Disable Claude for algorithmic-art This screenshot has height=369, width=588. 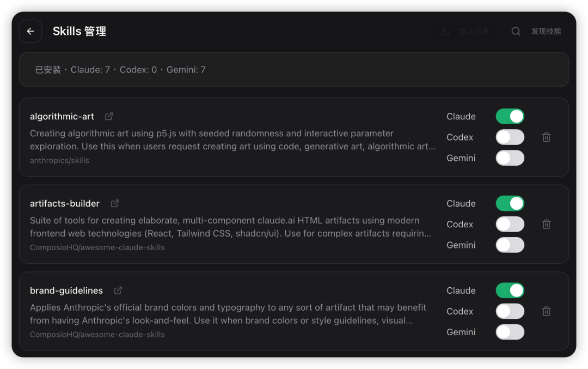point(510,117)
